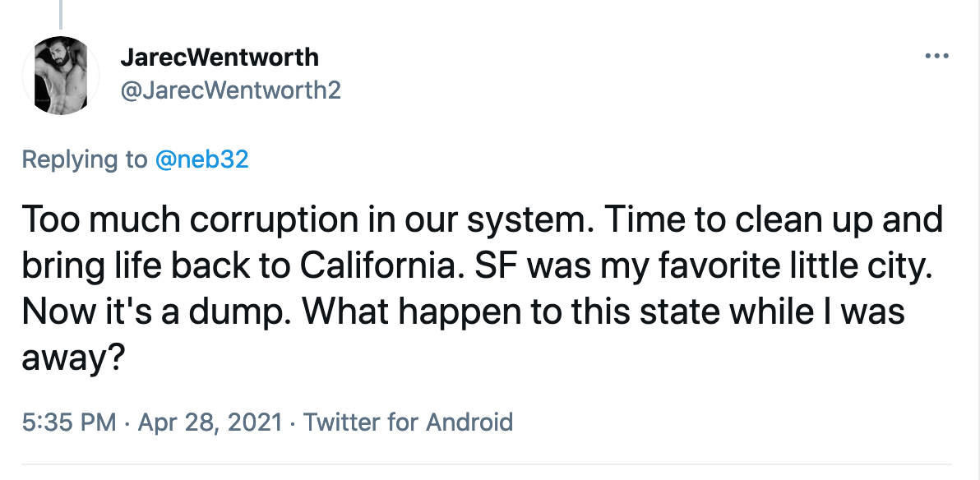This screenshot has height=480, width=980.
Task: Open the @JarecWentworth2 handle link
Action: pyautogui.click(x=231, y=91)
